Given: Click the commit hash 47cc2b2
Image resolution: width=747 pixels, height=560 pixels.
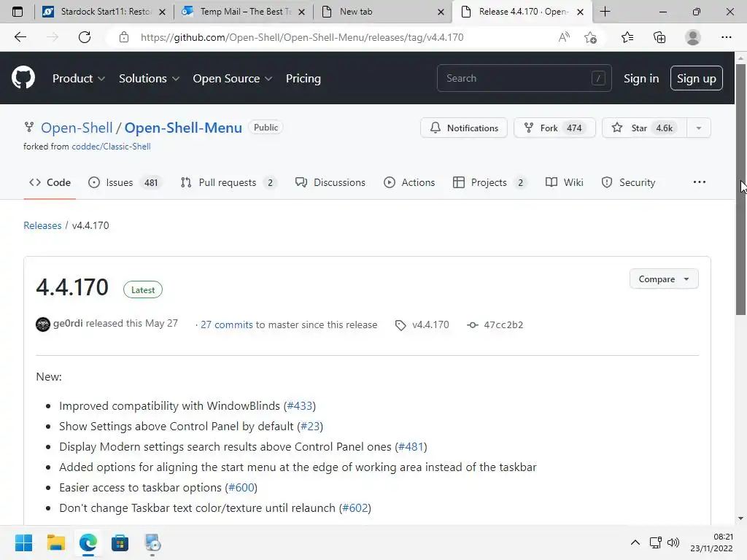Looking at the screenshot, I should 503,324.
